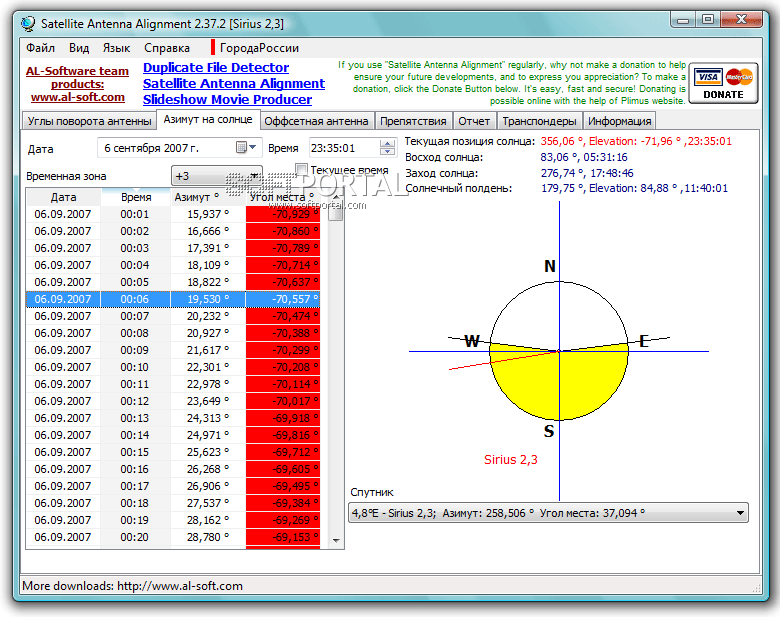The image size is (780, 617).
Task: Click the Slideshow Movie Producer link
Action: pos(227,100)
